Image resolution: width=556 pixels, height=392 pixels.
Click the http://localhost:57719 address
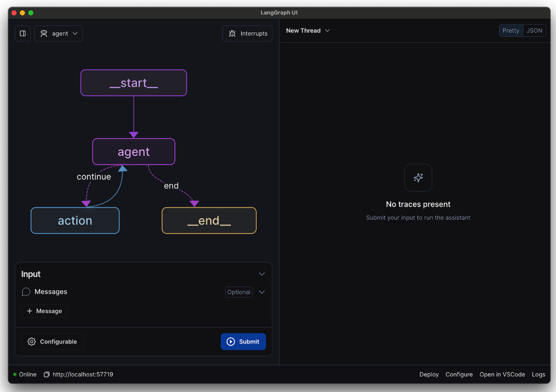(x=83, y=374)
